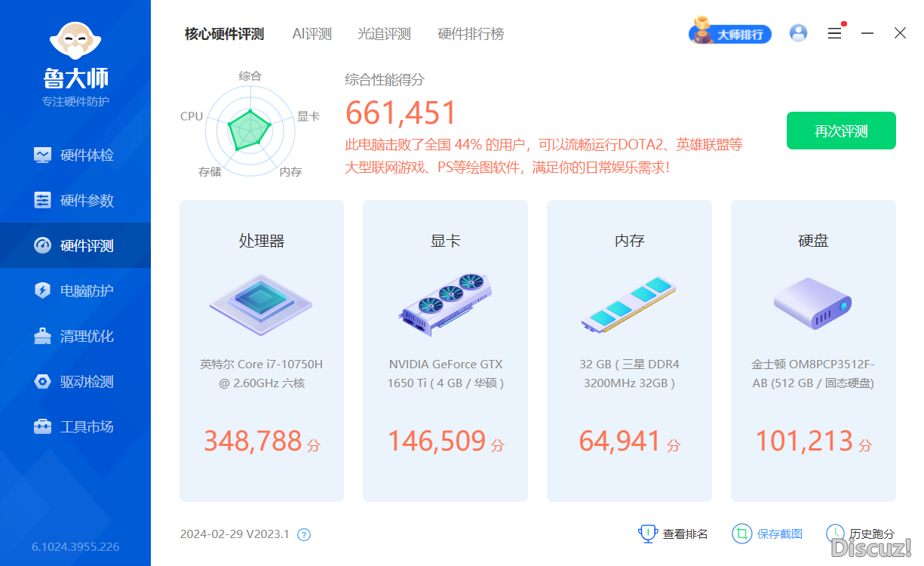Click the radar chart 内存 axis label
The height and width of the screenshot is (566, 924).
click(290, 171)
